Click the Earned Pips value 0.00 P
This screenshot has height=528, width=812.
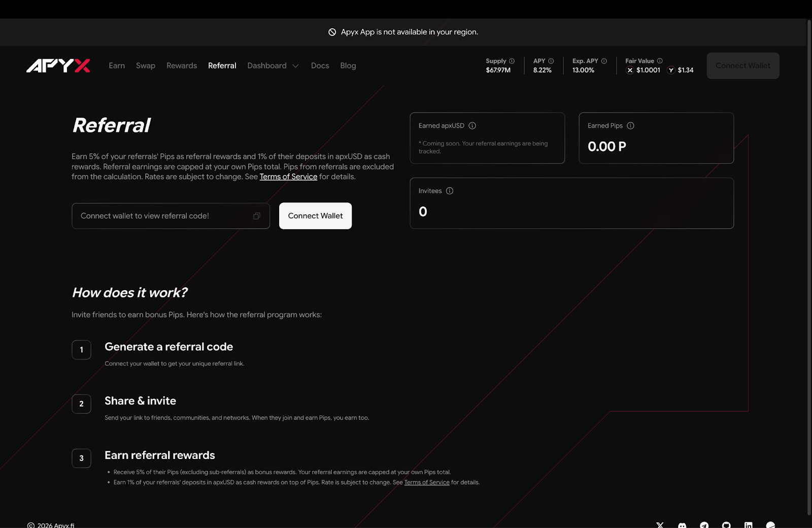click(x=607, y=147)
